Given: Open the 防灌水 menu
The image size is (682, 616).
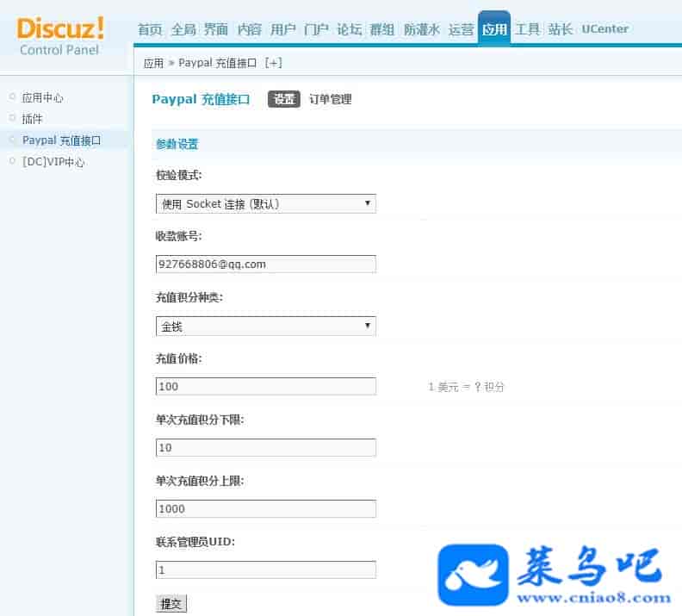Looking at the screenshot, I should coord(421,29).
